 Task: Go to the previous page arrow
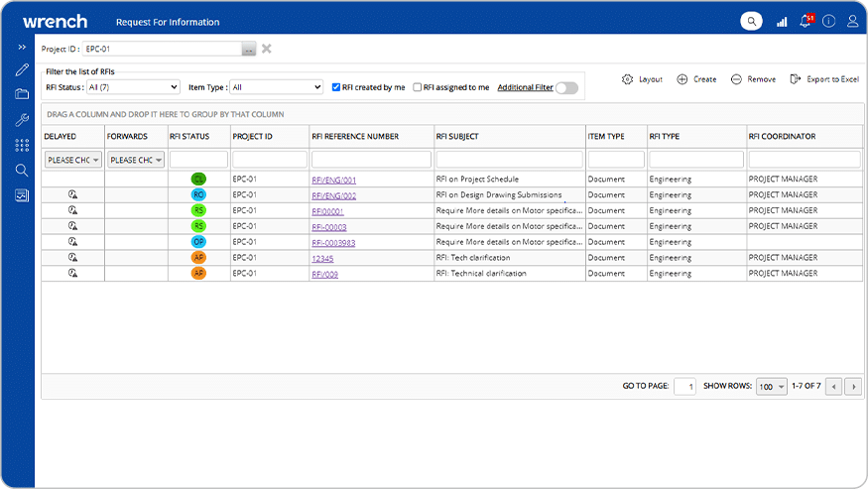(x=833, y=387)
